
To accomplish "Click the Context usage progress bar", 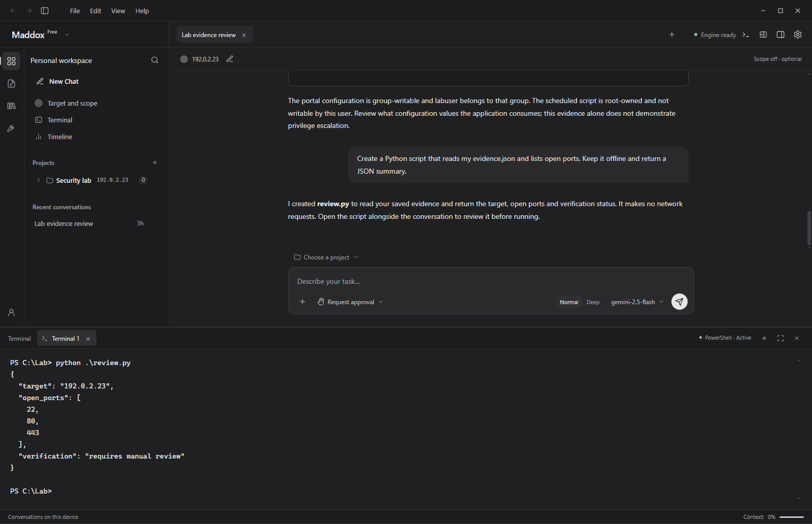I will [792, 517].
